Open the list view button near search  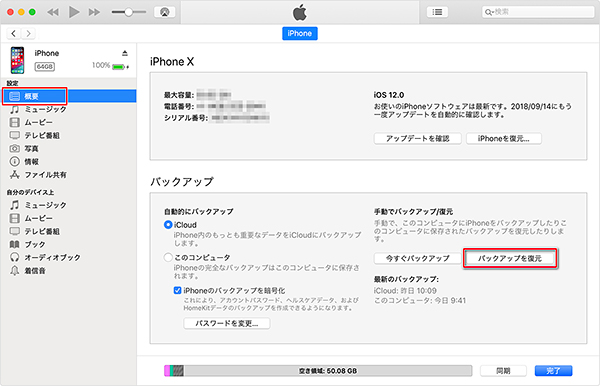tap(437, 12)
